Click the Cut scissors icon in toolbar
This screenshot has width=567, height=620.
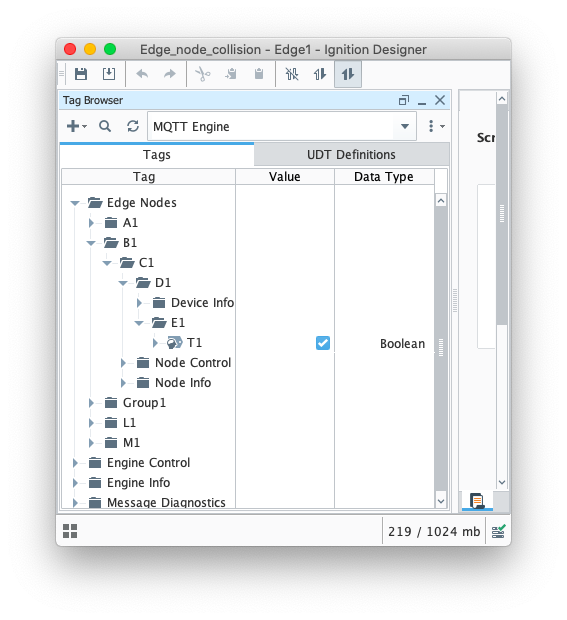pos(203,74)
